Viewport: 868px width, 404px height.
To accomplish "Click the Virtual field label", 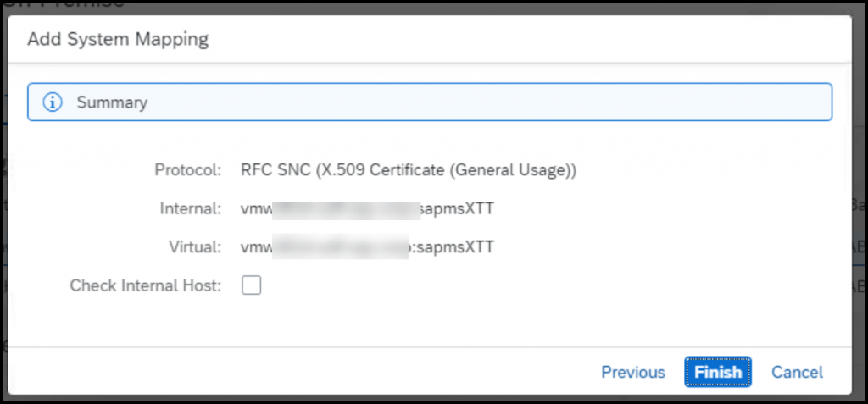I will coord(196,246).
